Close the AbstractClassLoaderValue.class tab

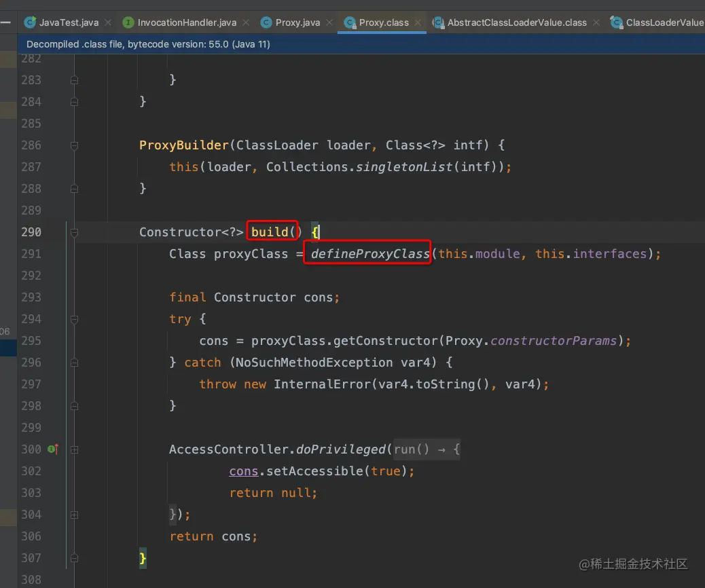(596, 22)
